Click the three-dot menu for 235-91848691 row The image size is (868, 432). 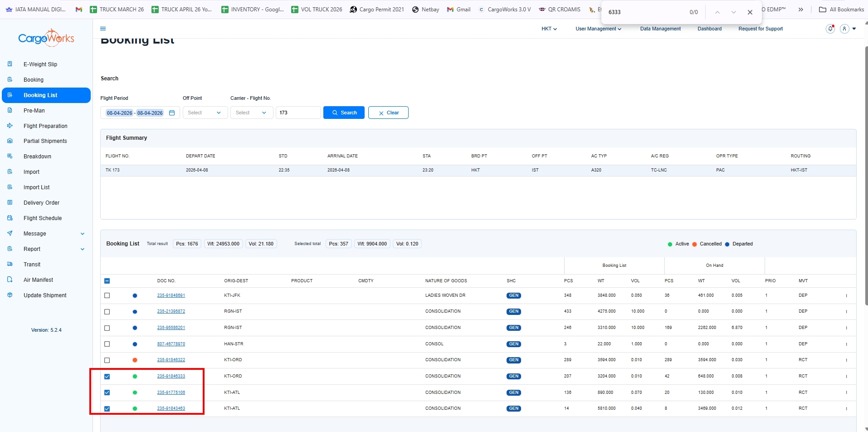[x=846, y=296]
